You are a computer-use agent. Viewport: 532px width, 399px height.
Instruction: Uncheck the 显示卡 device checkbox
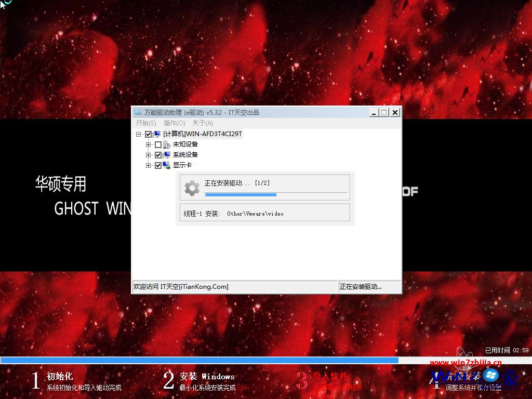coord(158,165)
